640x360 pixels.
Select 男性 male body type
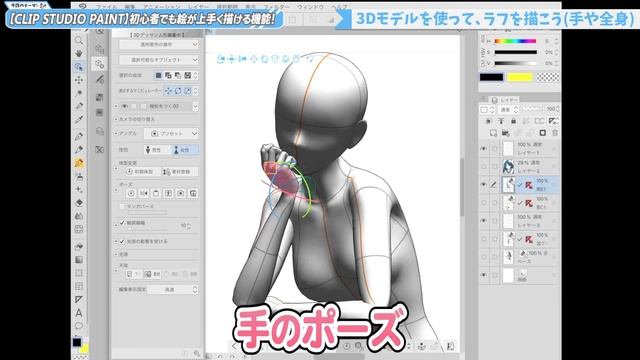[157, 150]
